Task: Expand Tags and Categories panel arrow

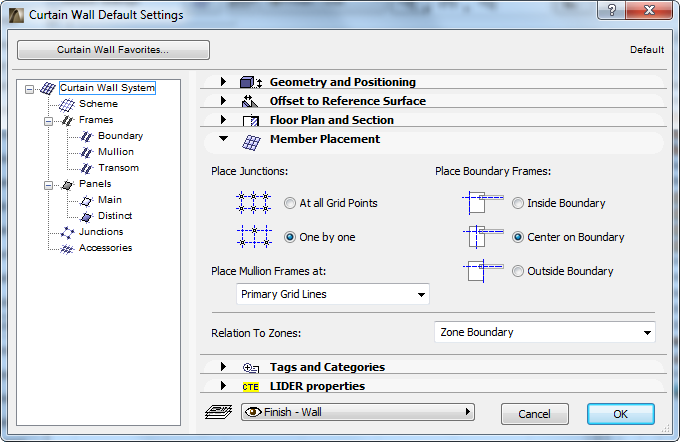Action: click(223, 367)
